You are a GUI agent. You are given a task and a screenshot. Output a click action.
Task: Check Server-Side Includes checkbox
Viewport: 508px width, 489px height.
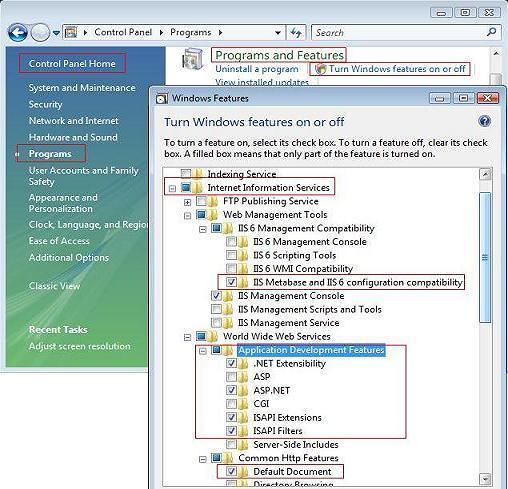[231, 444]
